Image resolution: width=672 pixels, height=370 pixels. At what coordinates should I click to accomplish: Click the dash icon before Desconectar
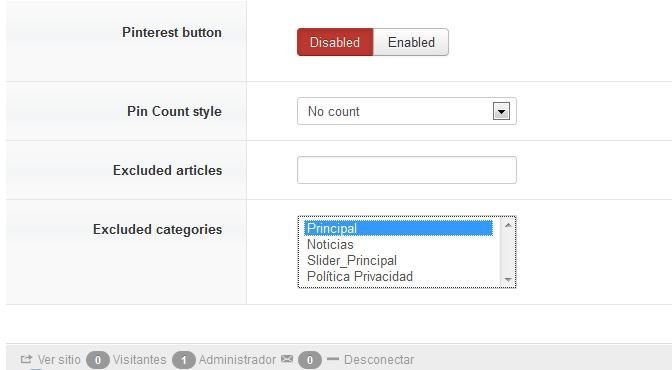[333, 358]
